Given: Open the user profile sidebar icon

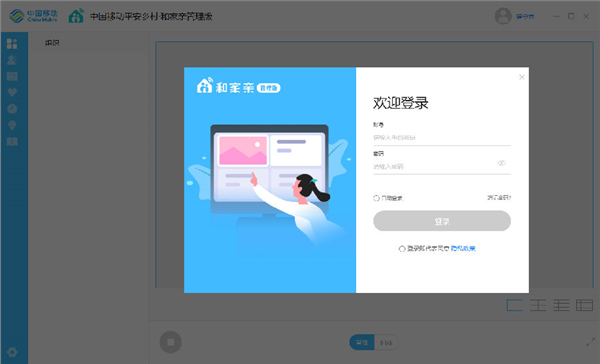Looking at the screenshot, I should pos(12,60).
